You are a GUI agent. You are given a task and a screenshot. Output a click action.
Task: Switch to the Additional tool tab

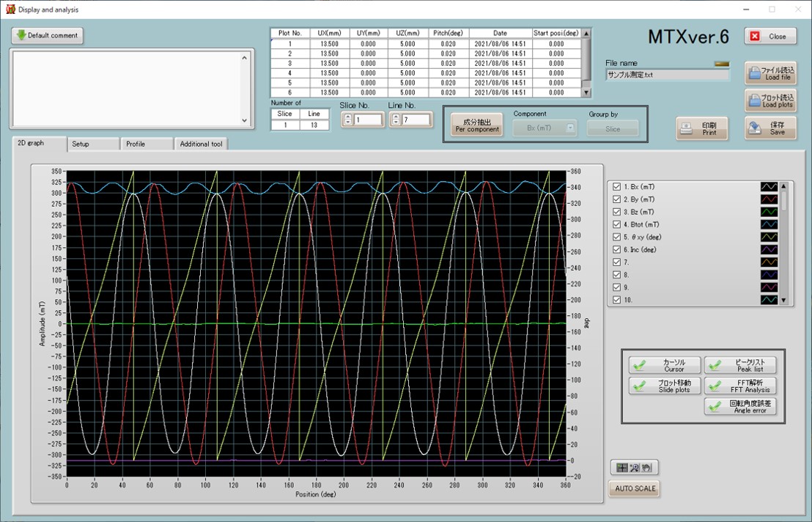click(201, 144)
